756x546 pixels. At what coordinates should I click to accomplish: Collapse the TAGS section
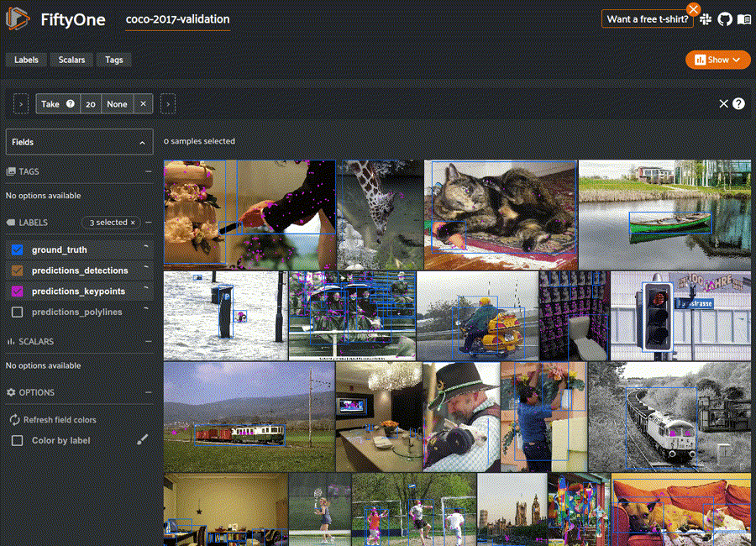[x=148, y=171]
